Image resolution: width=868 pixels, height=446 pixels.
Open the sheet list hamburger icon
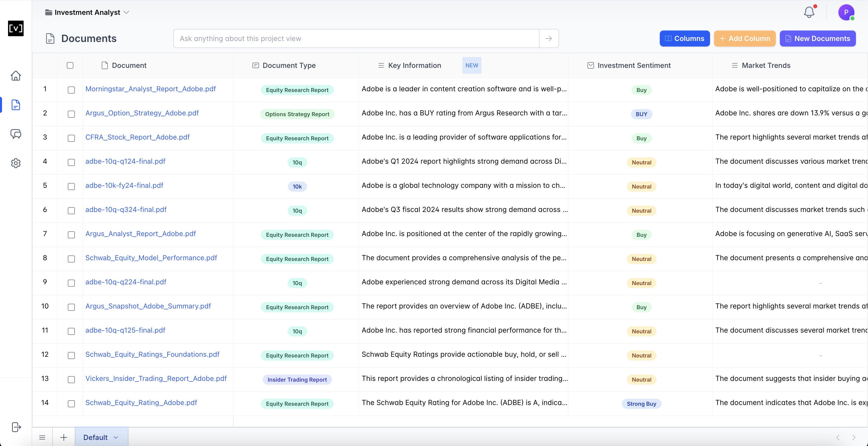tap(42, 437)
